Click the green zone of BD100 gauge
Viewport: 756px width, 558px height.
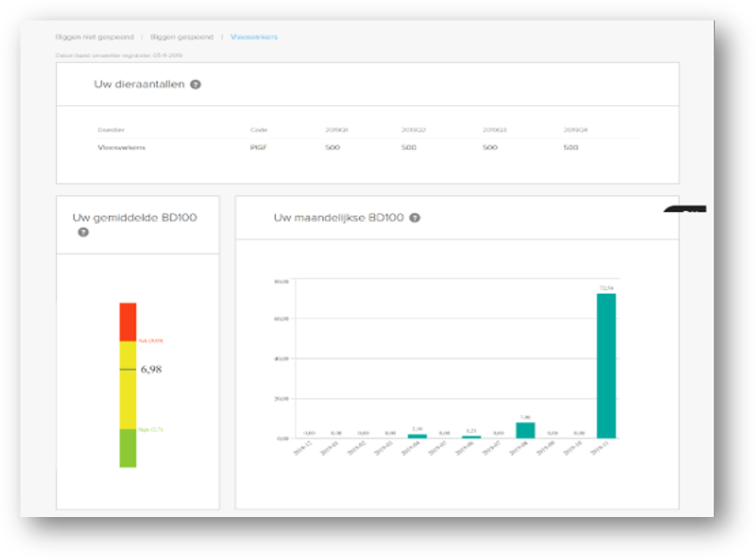[x=128, y=449]
